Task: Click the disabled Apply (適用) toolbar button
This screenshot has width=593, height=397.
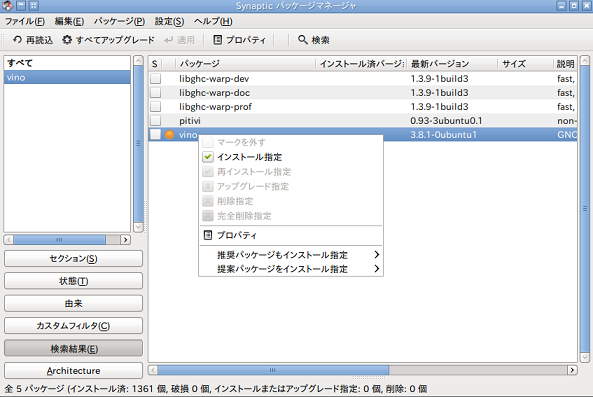Action: point(180,40)
